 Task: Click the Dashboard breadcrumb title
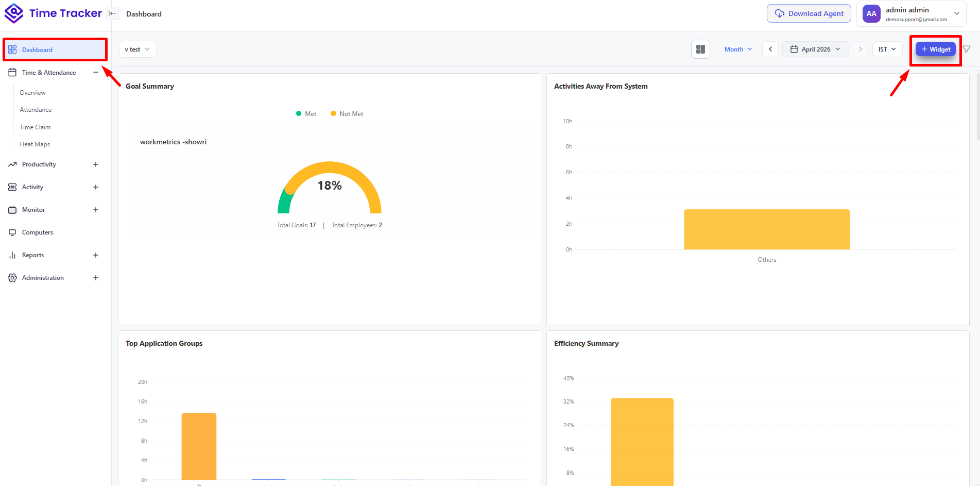[x=144, y=14]
